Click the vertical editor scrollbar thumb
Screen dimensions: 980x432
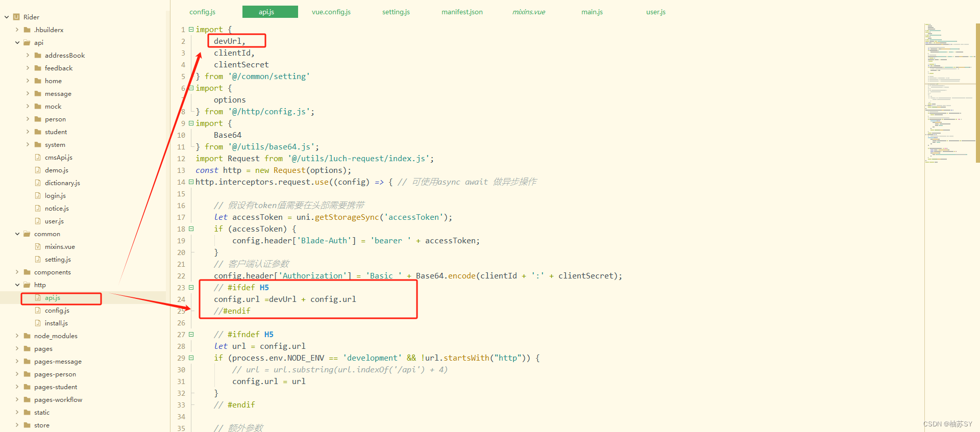tap(977, 93)
